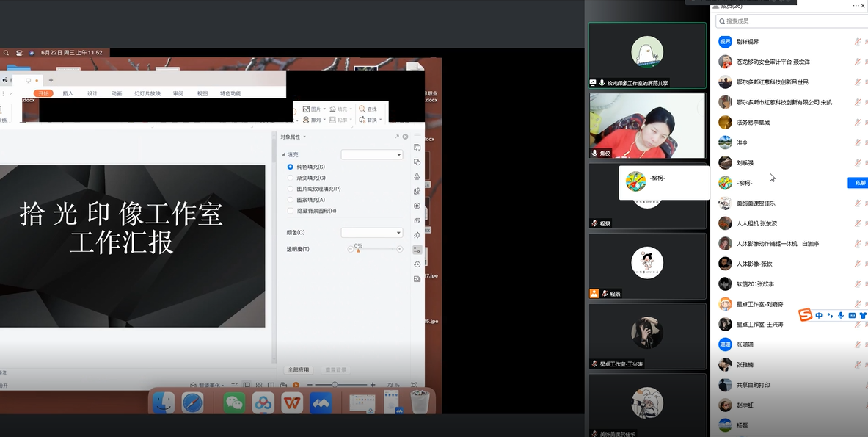Start slideshow with the orange play icon
This screenshot has width=868, height=437.
click(296, 385)
